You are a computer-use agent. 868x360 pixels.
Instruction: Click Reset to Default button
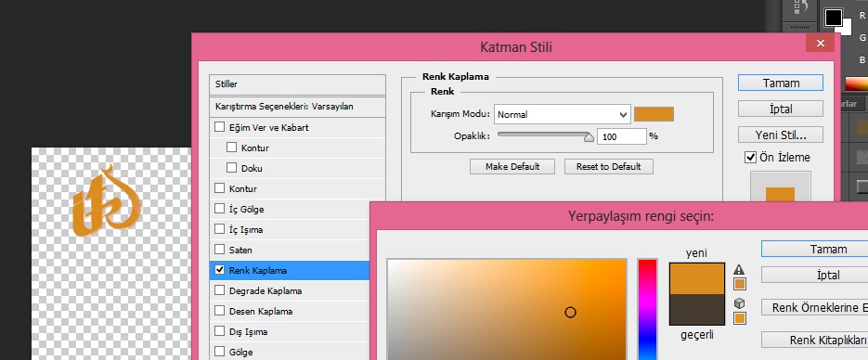pyautogui.click(x=608, y=166)
